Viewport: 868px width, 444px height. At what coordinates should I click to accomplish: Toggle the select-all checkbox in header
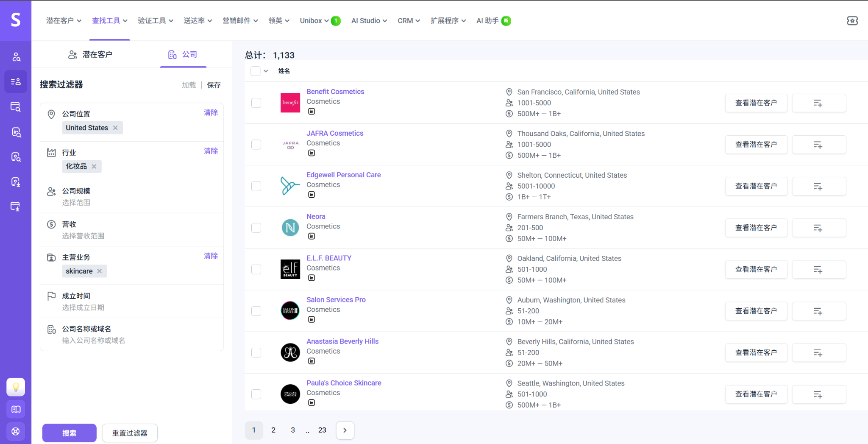[x=255, y=71]
